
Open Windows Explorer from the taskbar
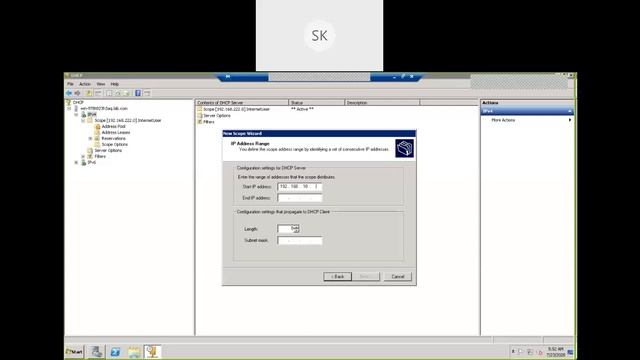point(134,351)
